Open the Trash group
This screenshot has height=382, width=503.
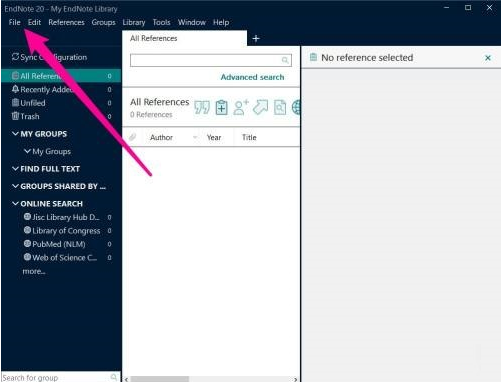tap(61, 116)
